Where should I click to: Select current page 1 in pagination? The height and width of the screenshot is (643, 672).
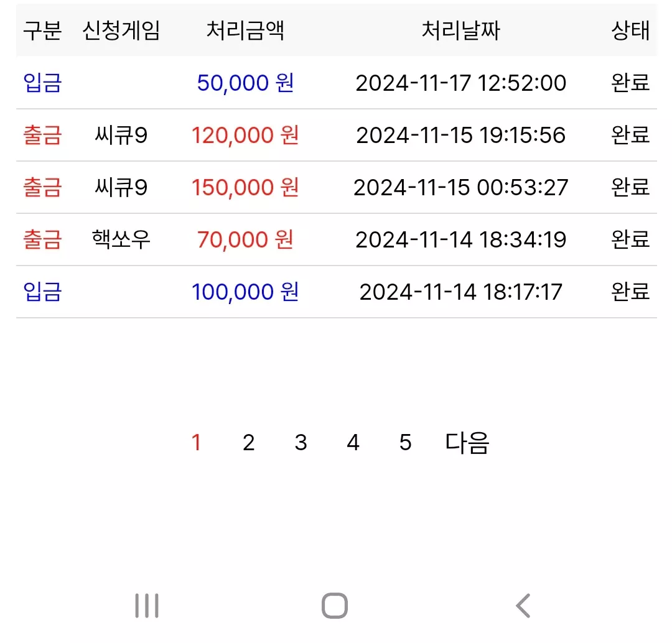click(196, 443)
